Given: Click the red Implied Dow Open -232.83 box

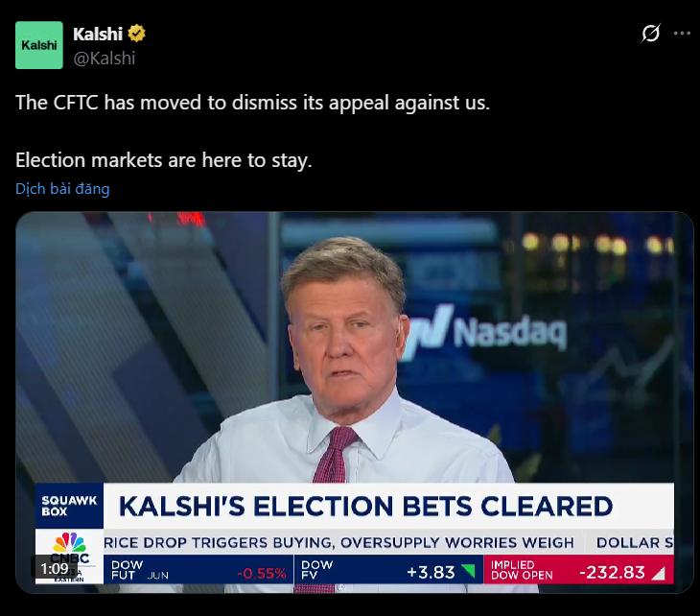Looking at the screenshot, I should pyautogui.click(x=577, y=571).
